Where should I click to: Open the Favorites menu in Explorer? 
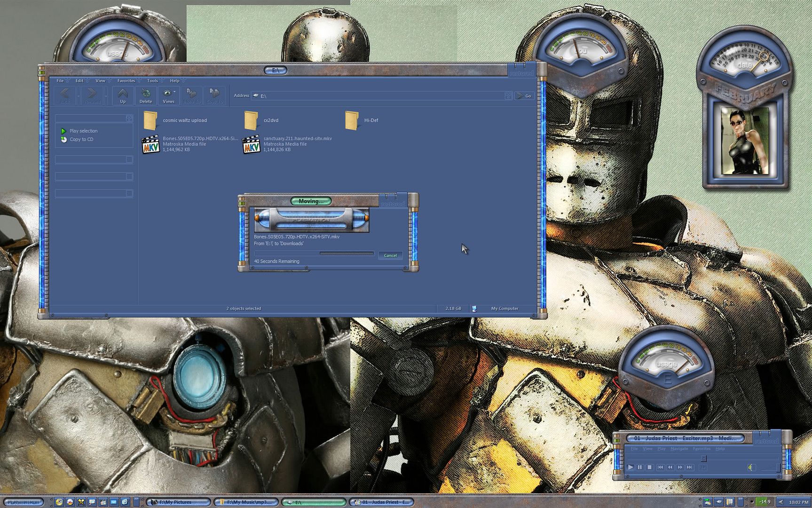tap(126, 80)
